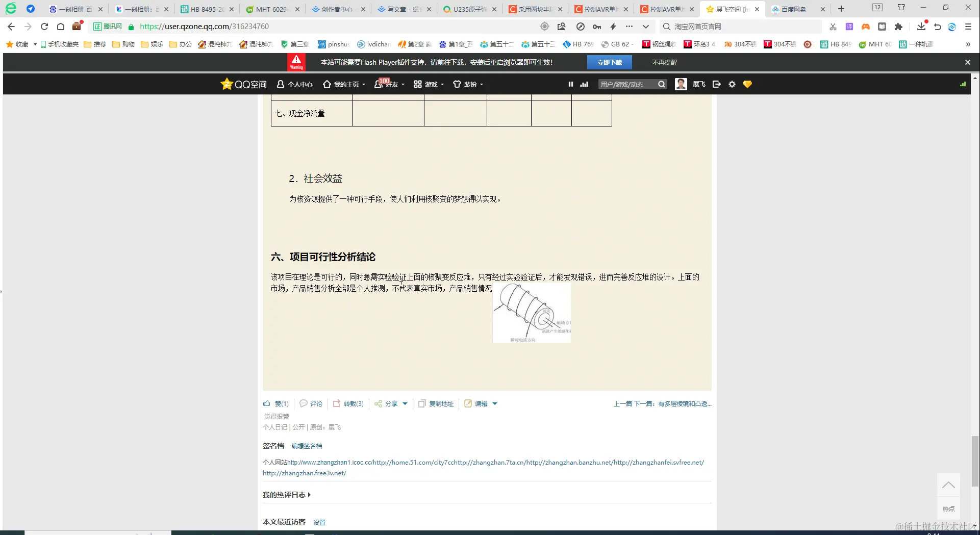Viewport: 980px width, 535px height.
Task: Open QQ空间 settings gear icon
Action: click(x=732, y=84)
